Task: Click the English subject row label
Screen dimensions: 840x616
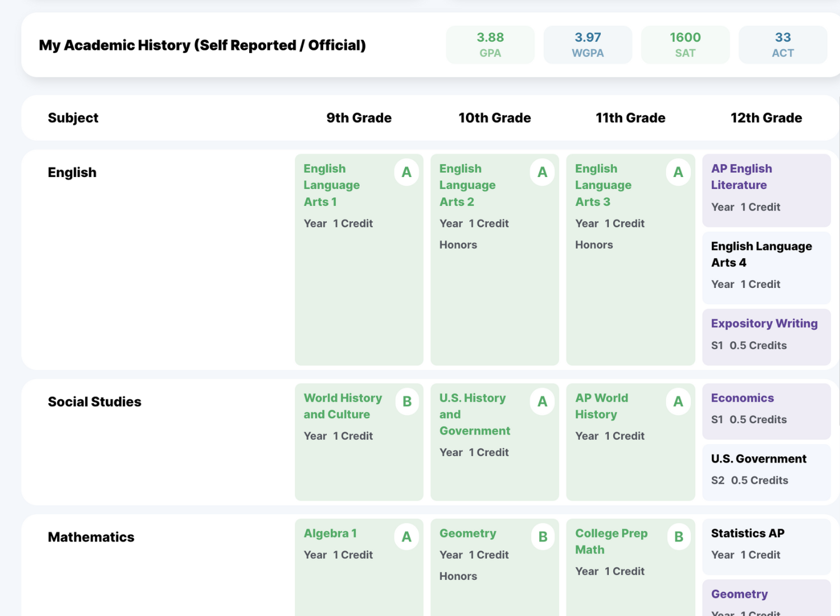Action: coord(72,172)
